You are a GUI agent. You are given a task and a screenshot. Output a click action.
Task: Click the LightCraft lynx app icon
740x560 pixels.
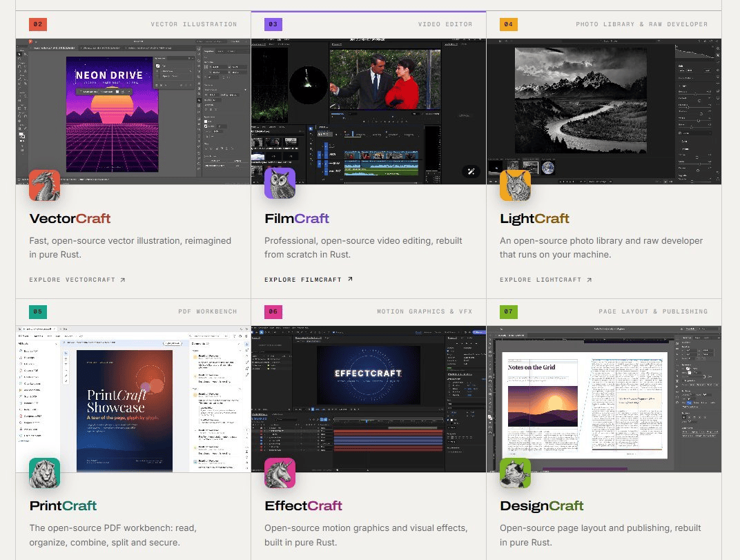(516, 186)
